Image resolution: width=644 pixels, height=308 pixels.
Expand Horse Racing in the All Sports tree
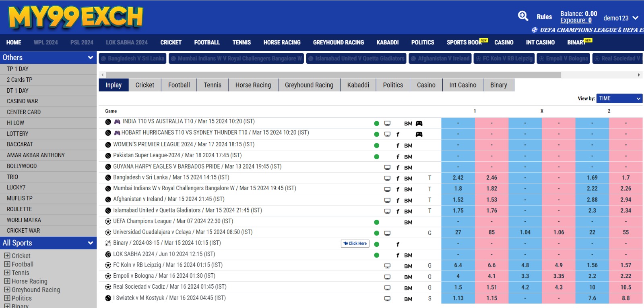point(7,281)
